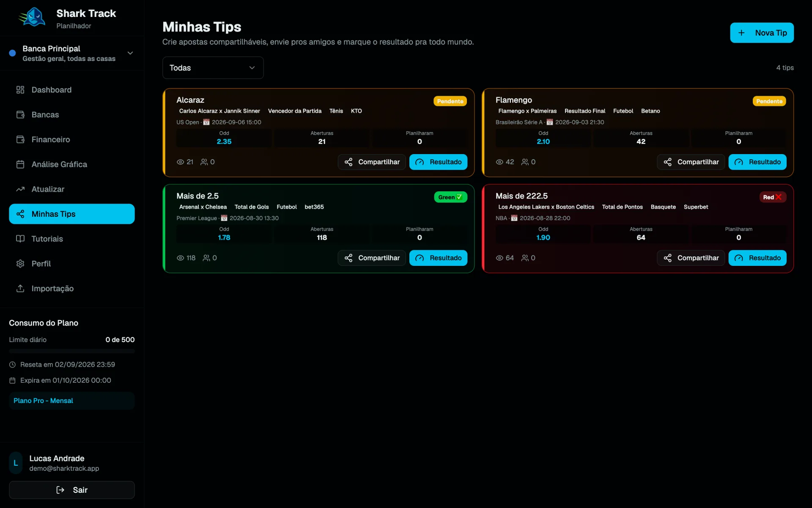Share the Alcaraz tip via Compartilhar
Screen dimensions: 812x508
[372, 162]
